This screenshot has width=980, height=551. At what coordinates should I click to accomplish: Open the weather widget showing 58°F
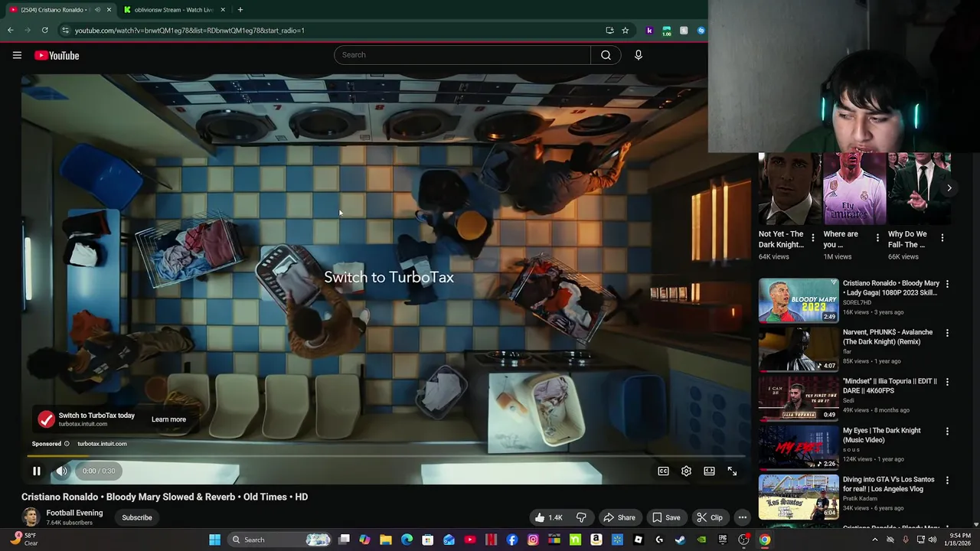click(24, 540)
